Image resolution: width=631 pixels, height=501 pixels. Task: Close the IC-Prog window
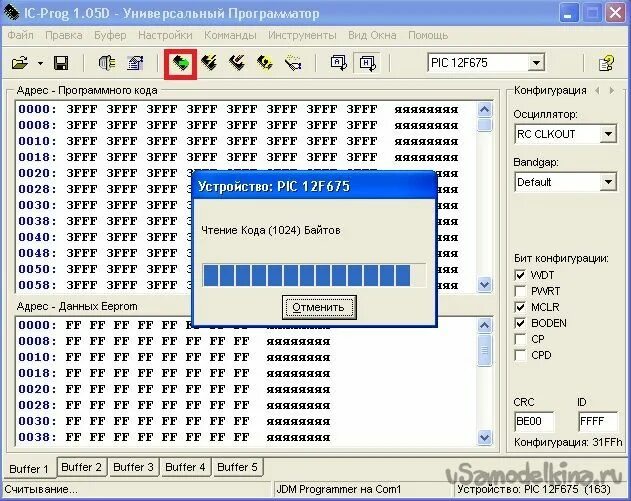[615, 13]
